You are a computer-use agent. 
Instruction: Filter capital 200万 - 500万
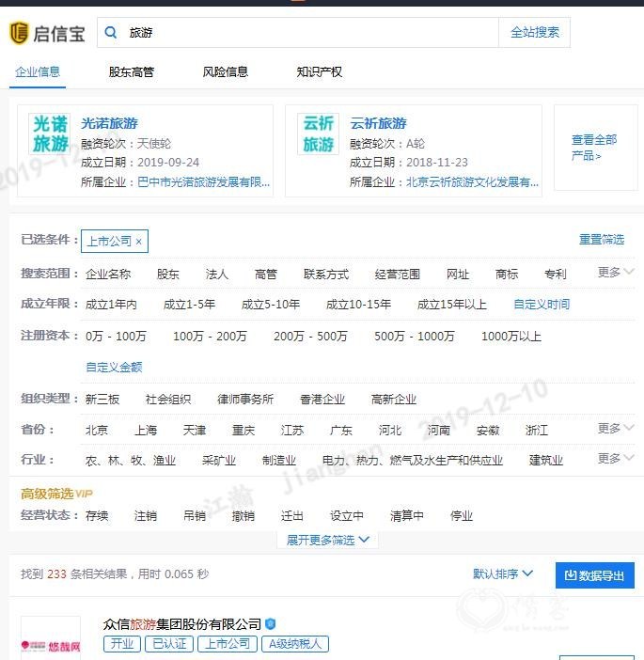[x=310, y=336]
